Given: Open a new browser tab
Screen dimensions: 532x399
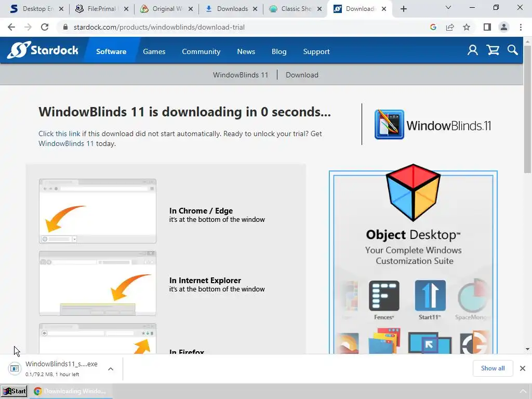Looking at the screenshot, I should click(403, 9).
